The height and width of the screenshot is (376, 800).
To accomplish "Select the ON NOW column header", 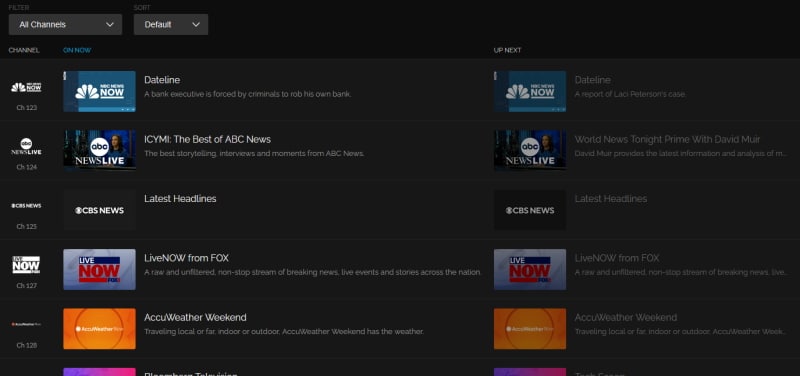I will (77, 50).
